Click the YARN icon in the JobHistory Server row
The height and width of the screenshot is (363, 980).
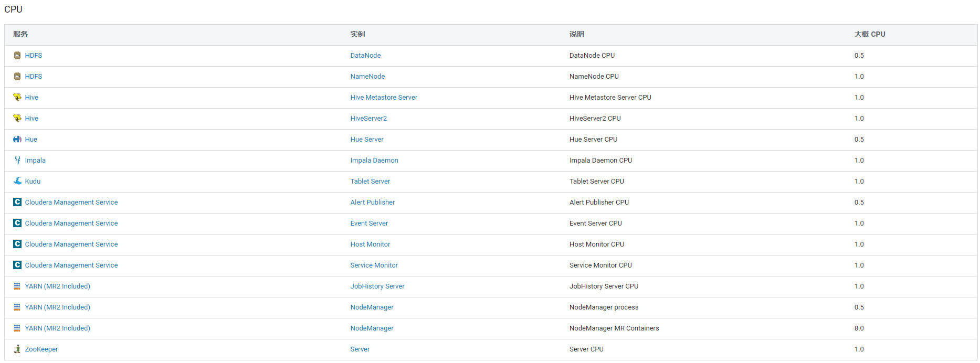[17, 286]
